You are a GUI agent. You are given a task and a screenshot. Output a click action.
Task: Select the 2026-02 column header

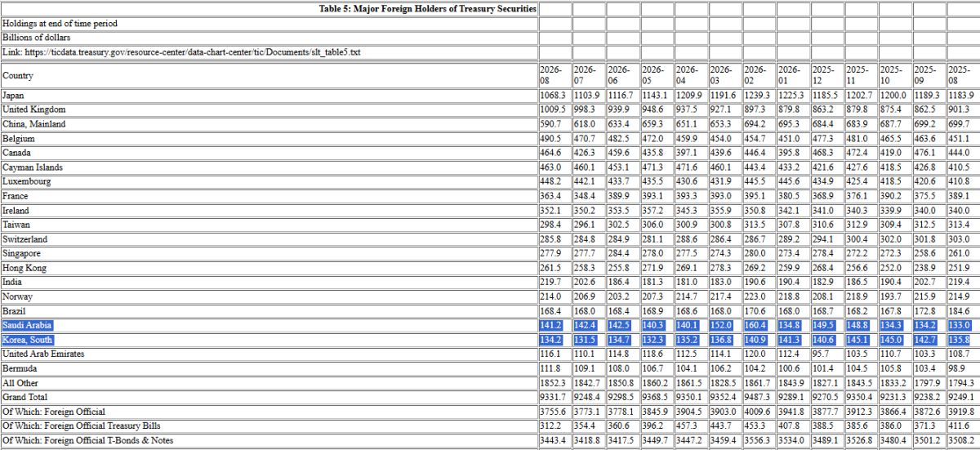coord(759,75)
